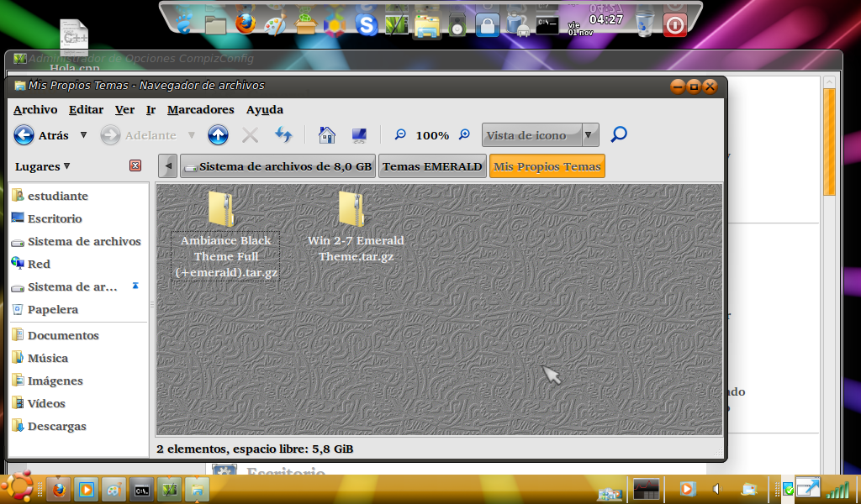This screenshot has height=504, width=861.
Task: Open the home folder icon
Action: pos(327,135)
